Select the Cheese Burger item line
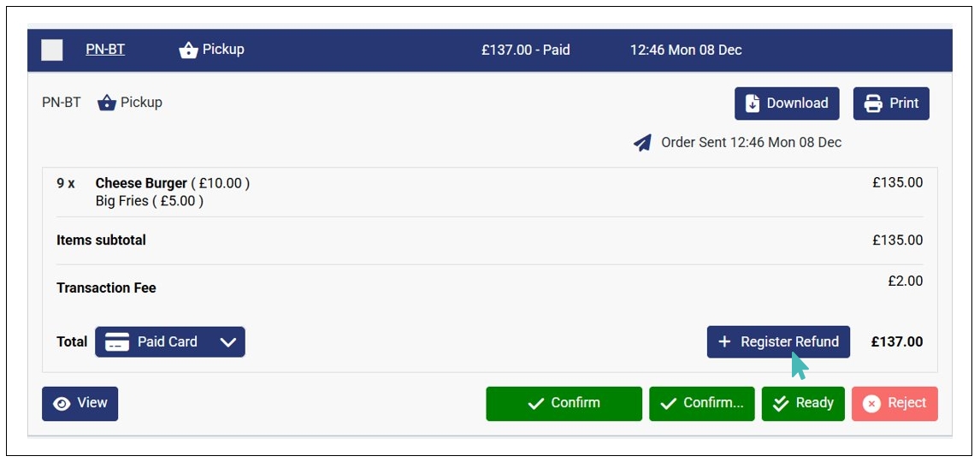The height and width of the screenshot is (468, 980). [141, 183]
